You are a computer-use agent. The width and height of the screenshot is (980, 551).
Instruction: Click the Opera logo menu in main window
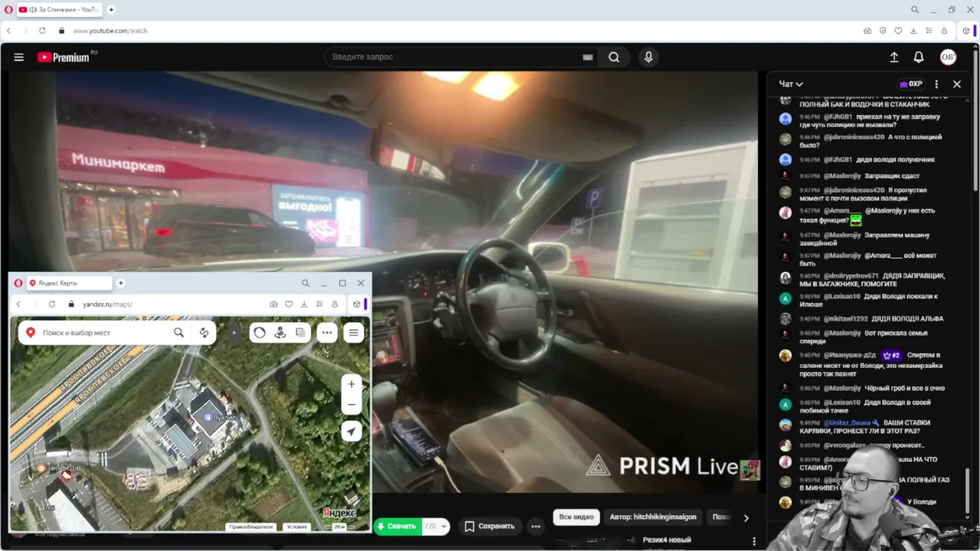point(8,10)
